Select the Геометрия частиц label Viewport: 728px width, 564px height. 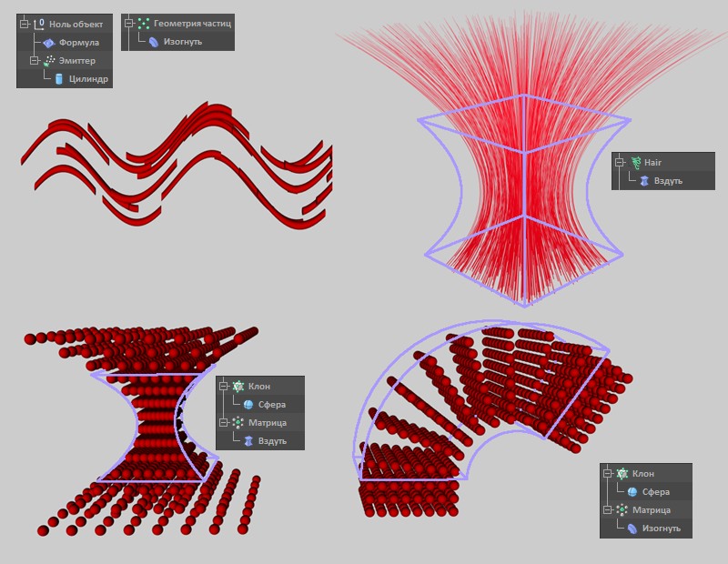pos(192,24)
